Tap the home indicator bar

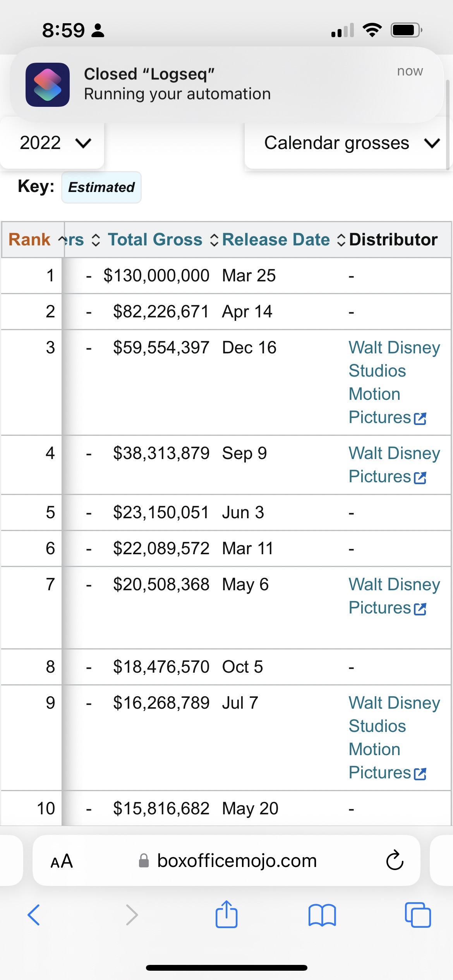[226, 968]
